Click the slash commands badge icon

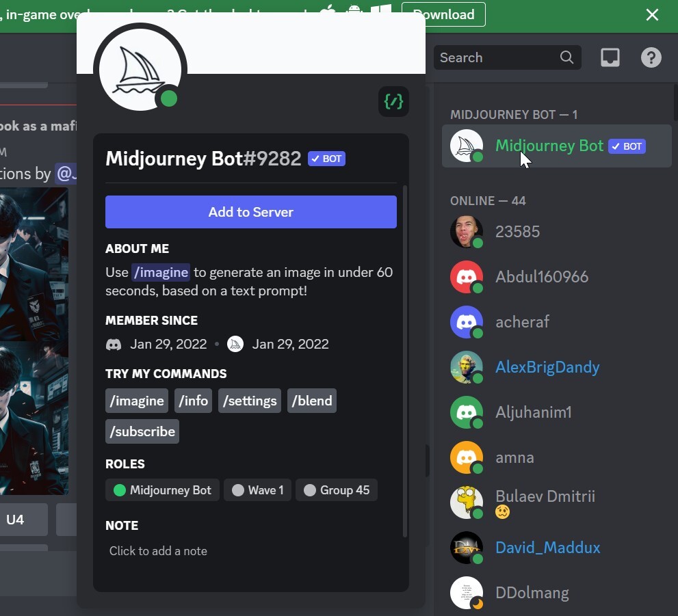(393, 102)
